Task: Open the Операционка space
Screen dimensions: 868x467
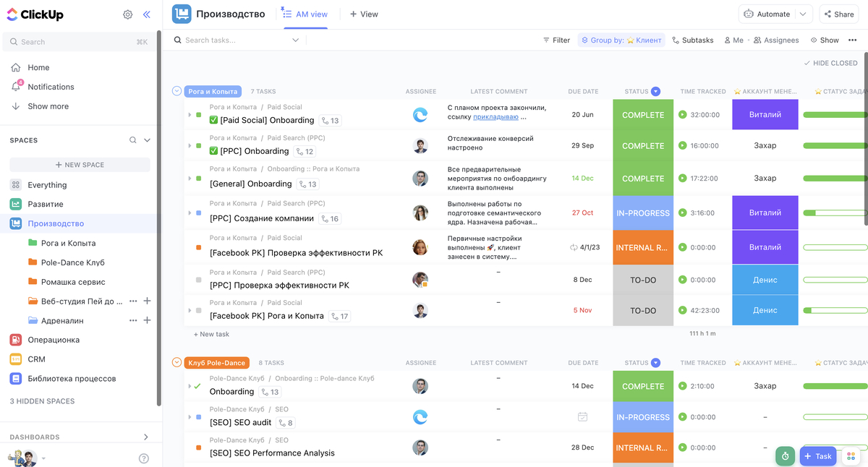Action: [54, 340]
